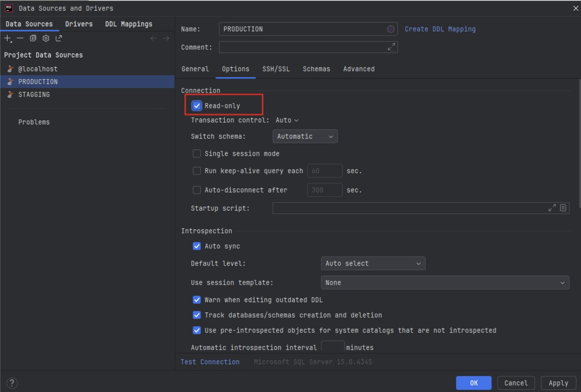Enable Auto-disconnect after checkbox
The image size is (581, 392).
(x=197, y=190)
